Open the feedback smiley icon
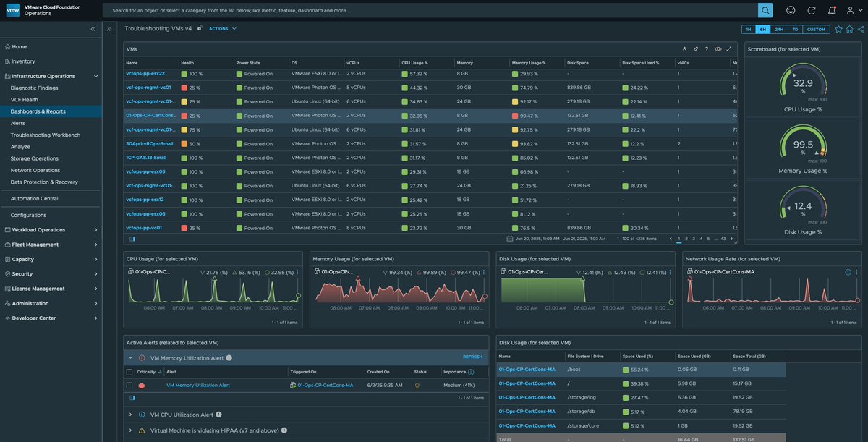Image resolution: width=868 pixels, height=442 pixels. (791, 10)
